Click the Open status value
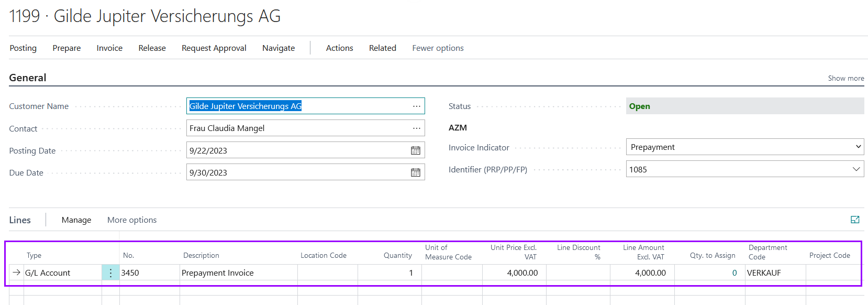The height and width of the screenshot is (305, 868). click(x=639, y=106)
